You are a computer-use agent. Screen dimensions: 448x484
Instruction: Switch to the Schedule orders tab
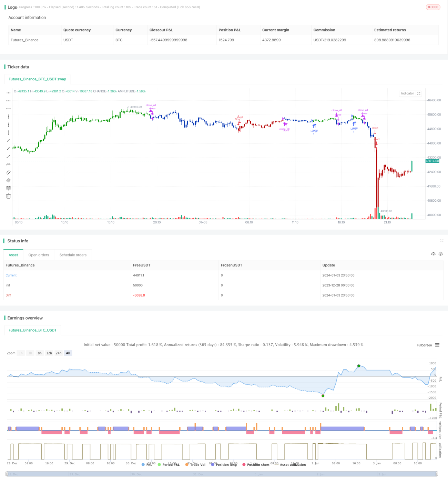click(x=73, y=255)
